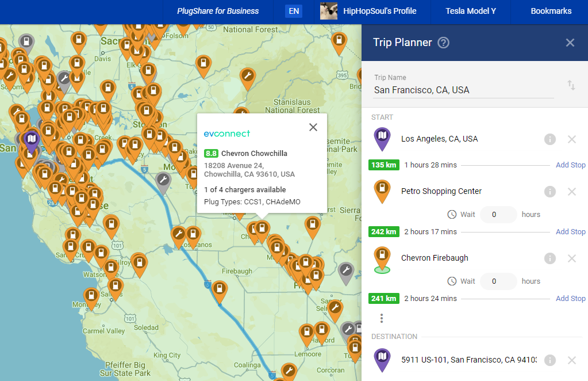Open the Tesla Model Y vehicle menu
Screen dimensions: 588x381
pos(470,11)
